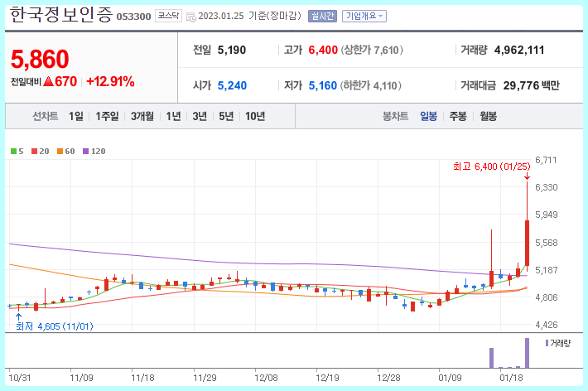Click the 시가 value 5,240

[x=232, y=85]
